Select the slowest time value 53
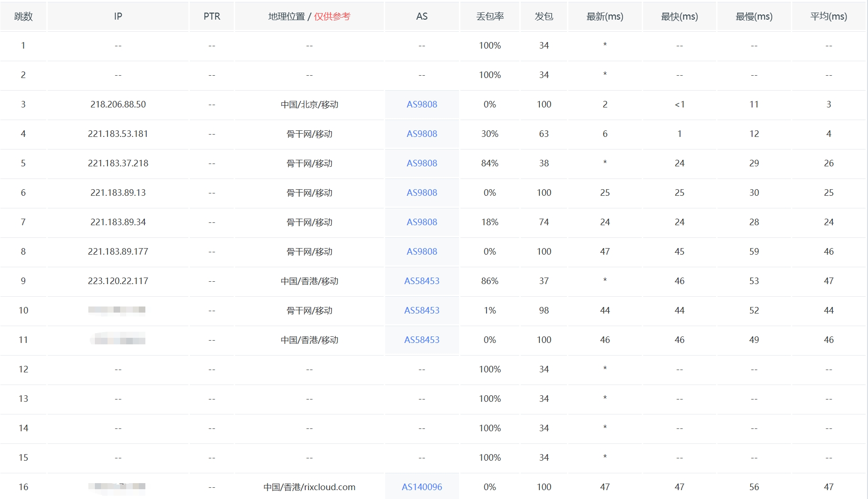868x499 pixels. point(754,281)
